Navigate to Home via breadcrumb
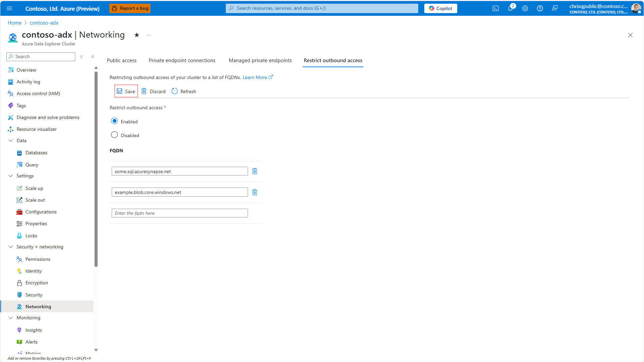The height and width of the screenshot is (362, 644). coord(14,23)
